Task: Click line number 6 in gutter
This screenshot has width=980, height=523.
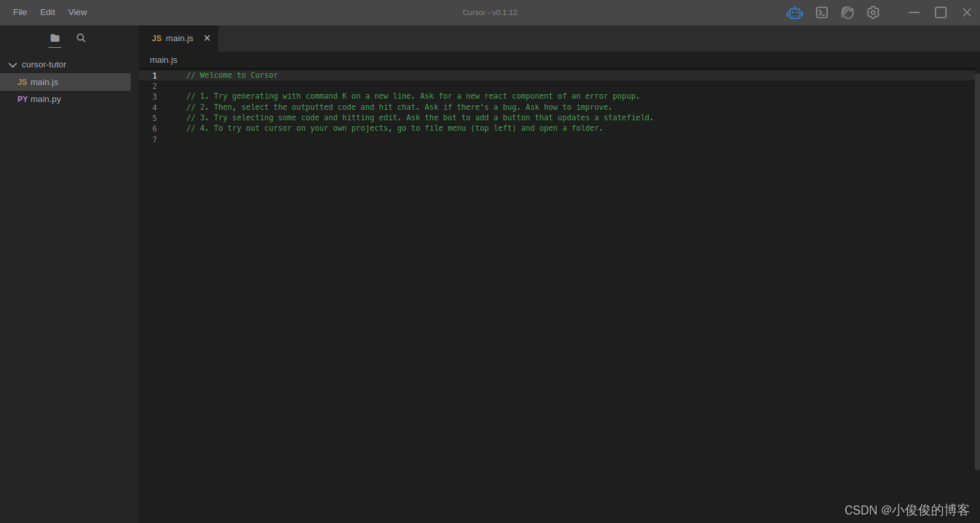Action: coord(155,129)
